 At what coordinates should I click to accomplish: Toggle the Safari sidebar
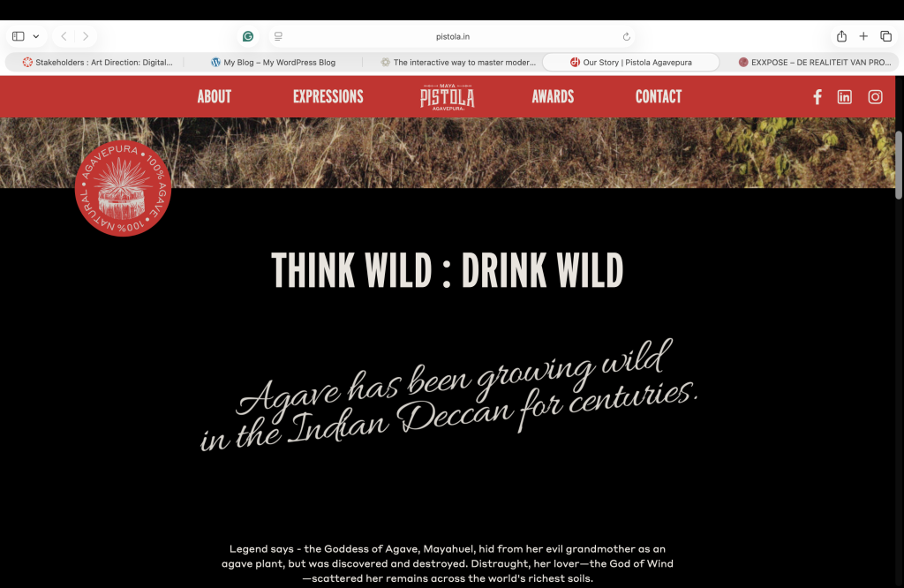point(19,36)
